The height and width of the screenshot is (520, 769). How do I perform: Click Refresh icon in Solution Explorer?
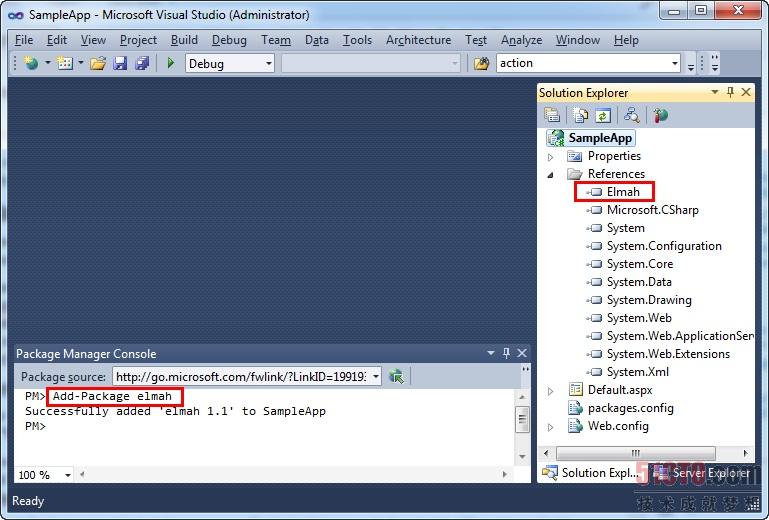[x=603, y=115]
